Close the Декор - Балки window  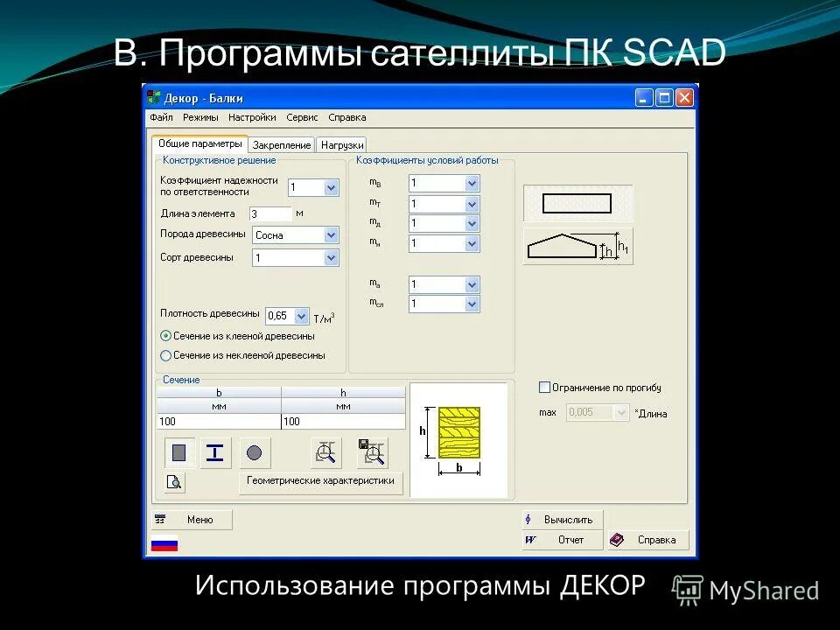pyautogui.click(x=684, y=98)
